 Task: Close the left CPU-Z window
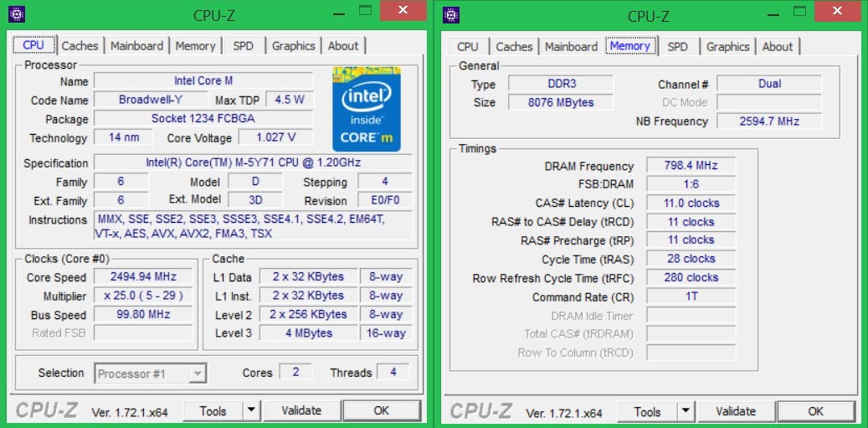pyautogui.click(x=403, y=10)
